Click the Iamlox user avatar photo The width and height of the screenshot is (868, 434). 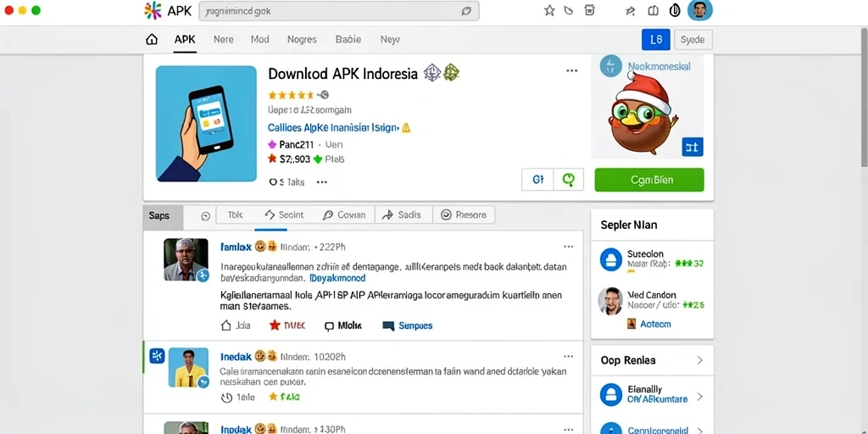tap(186, 259)
